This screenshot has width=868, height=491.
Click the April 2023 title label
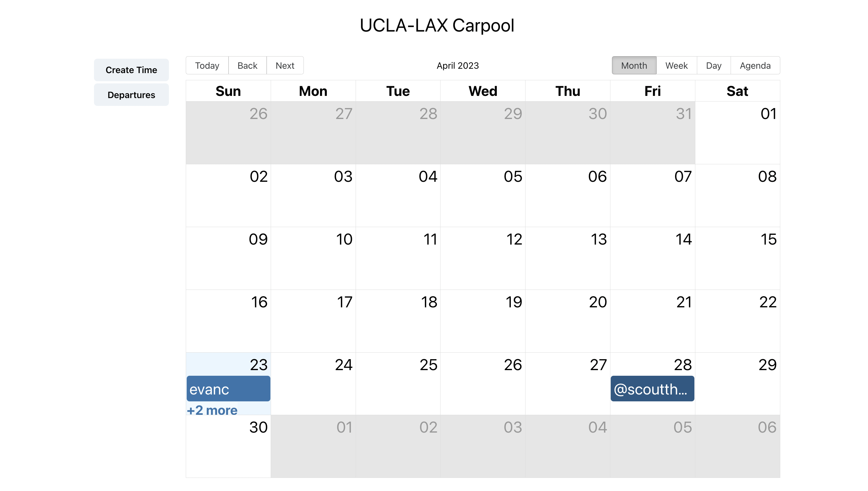(x=457, y=65)
